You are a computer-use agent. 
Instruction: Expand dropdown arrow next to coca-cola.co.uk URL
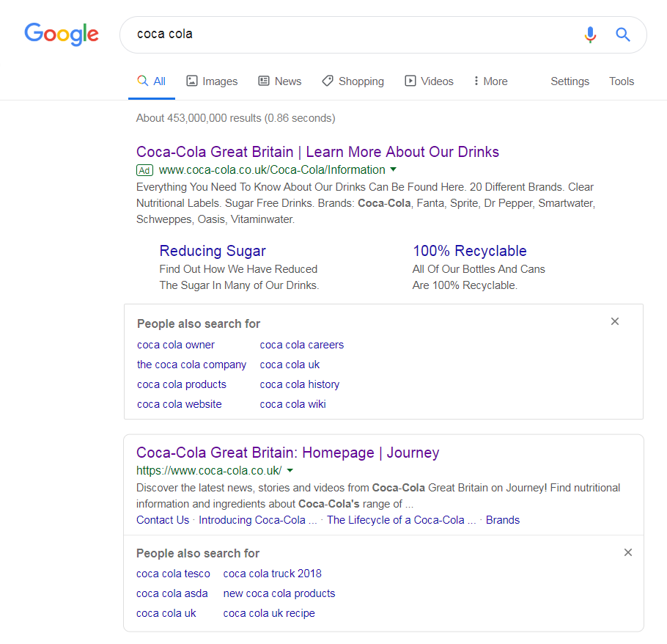(290, 470)
